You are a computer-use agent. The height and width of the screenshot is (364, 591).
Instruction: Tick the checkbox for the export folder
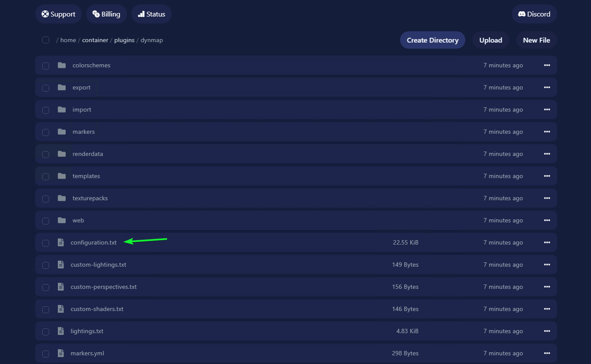46,88
